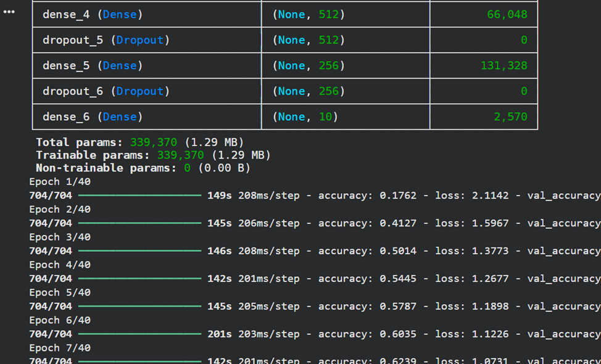Select the Trainable params summary line
Screen dimensions: 601x364
[x=153, y=155]
